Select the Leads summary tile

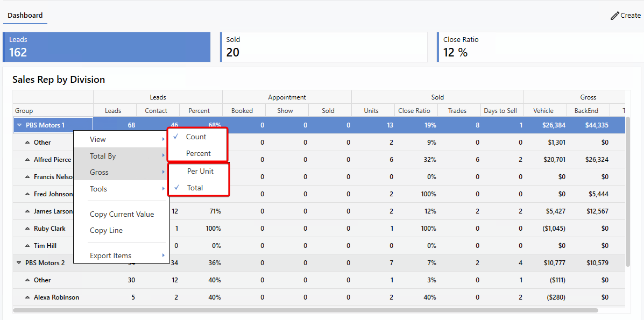(x=107, y=47)
